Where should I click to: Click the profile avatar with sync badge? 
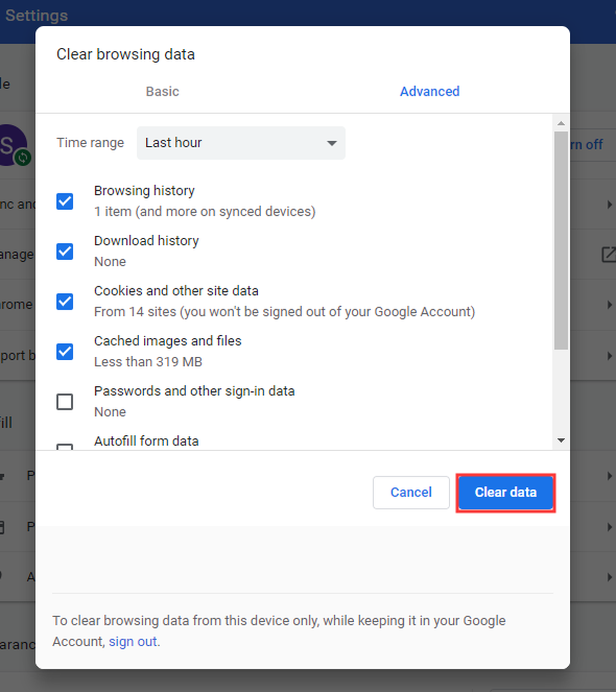pyautogui.click(x=14, y=145)
